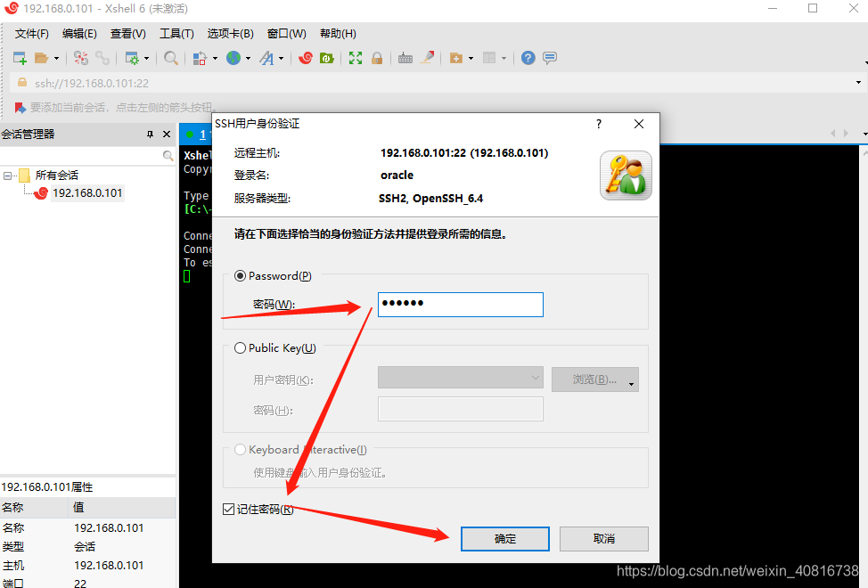
Task: Close the session manager panel
Action: coord(167,134)
